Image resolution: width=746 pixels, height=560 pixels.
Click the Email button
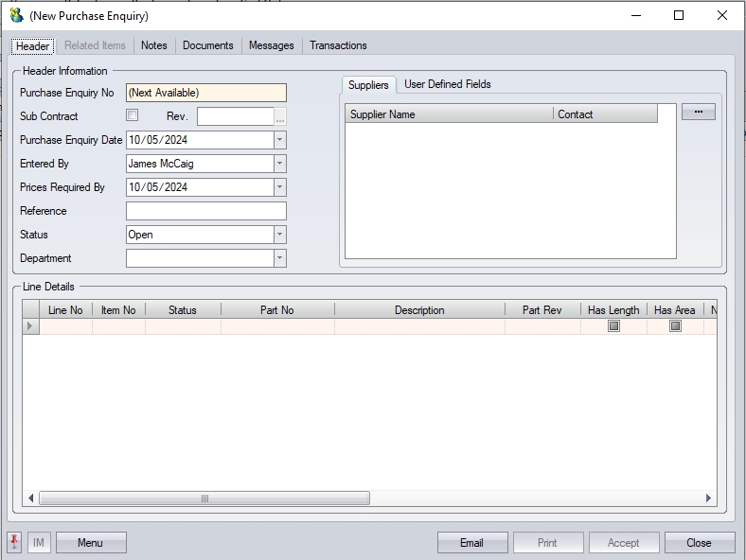(x=471, y=542)
